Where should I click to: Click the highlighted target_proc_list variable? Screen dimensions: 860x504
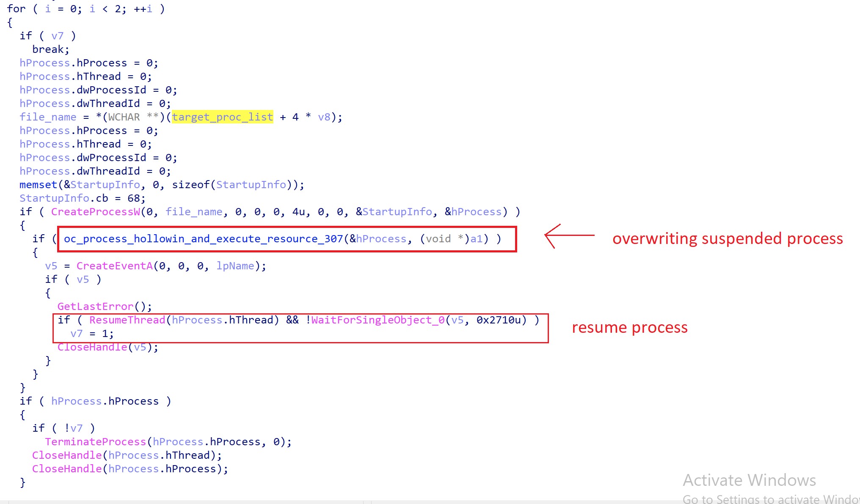[x=222, y=117]
